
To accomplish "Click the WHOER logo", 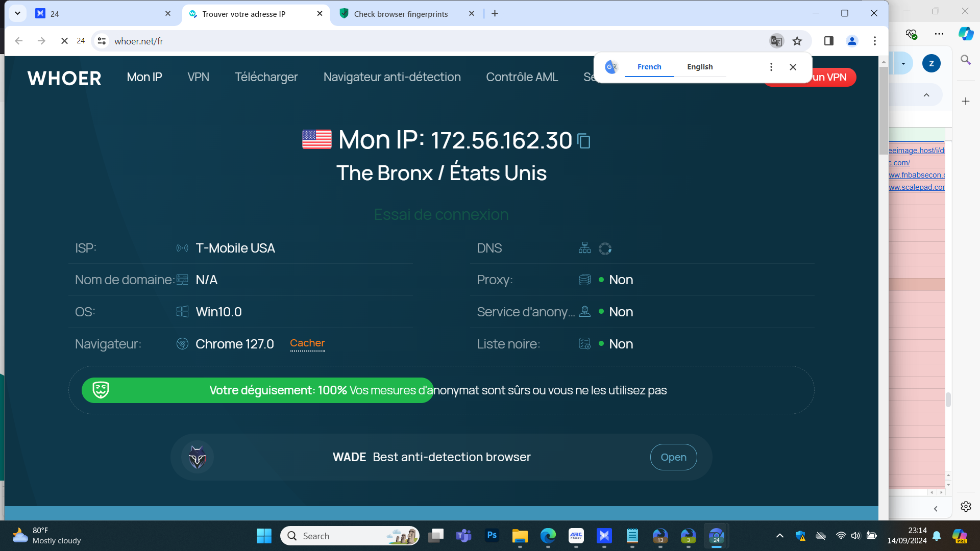I will [x=64, y=78].
